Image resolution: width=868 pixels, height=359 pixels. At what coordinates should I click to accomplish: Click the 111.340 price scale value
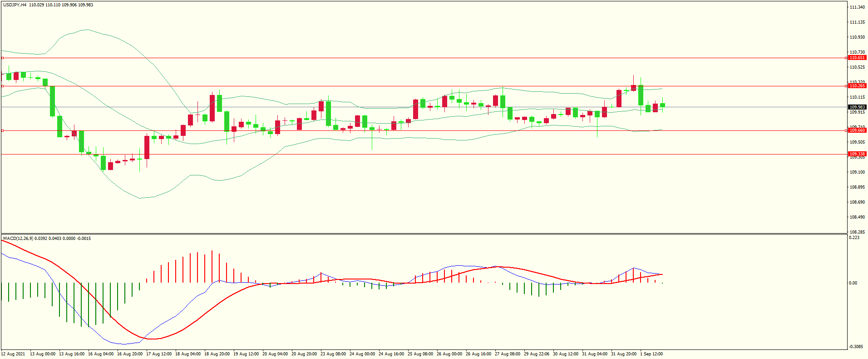(857, 7)
